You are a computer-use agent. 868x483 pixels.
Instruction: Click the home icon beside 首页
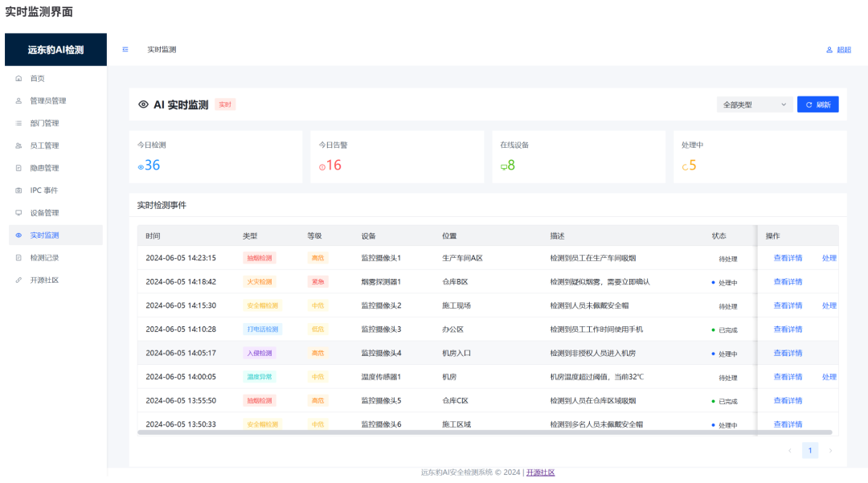coord(18,79)
